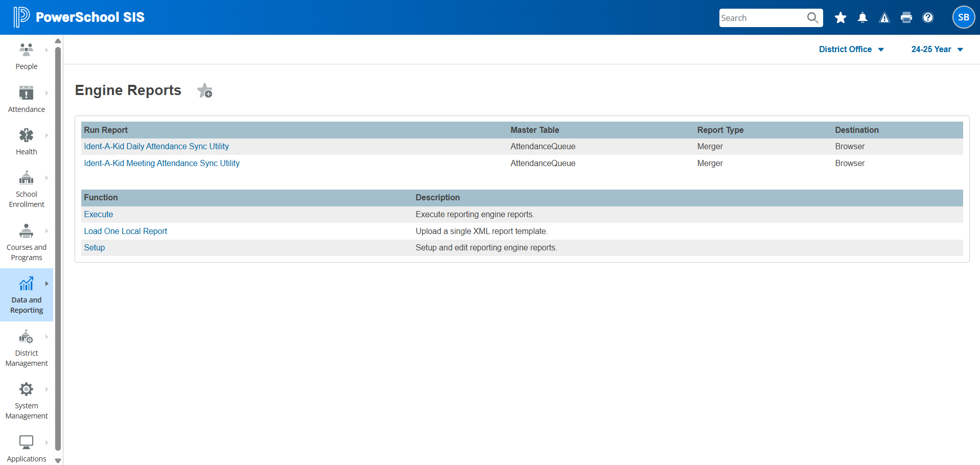Click the Master Table column header
980x465 pixels.
[x=535, y=130]
